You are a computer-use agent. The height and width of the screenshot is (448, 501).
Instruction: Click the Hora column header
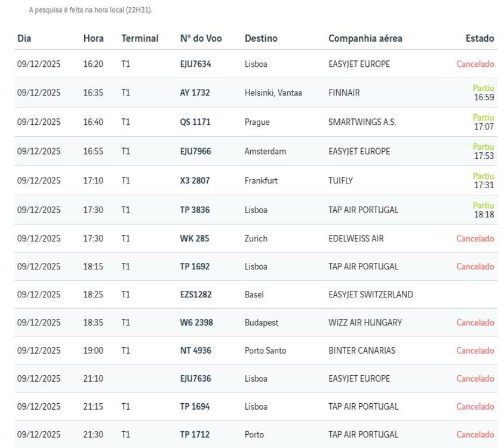point(93,38)
